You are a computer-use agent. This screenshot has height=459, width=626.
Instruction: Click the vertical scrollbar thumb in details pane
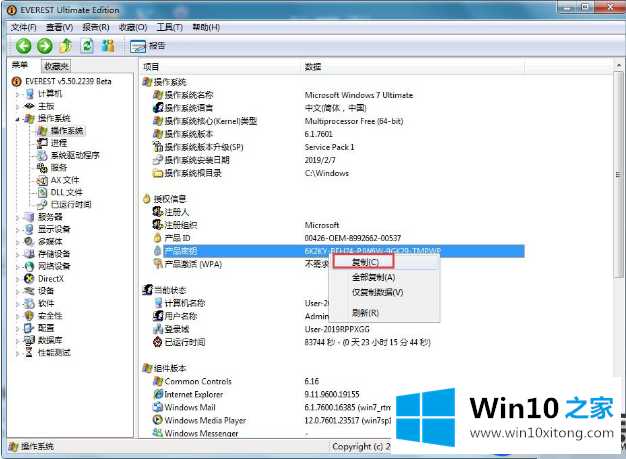[x=618, y=174]
